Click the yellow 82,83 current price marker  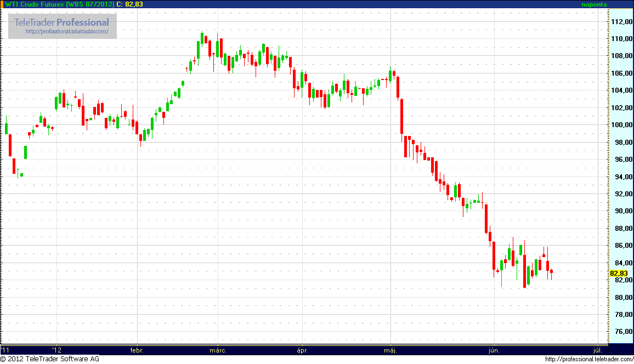(619, 274)
